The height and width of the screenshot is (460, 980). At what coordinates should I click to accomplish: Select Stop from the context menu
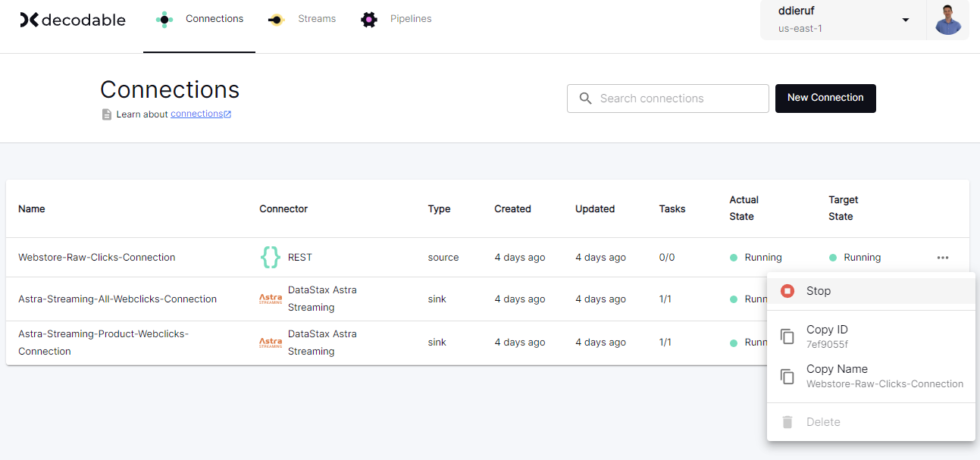[819, 291]
